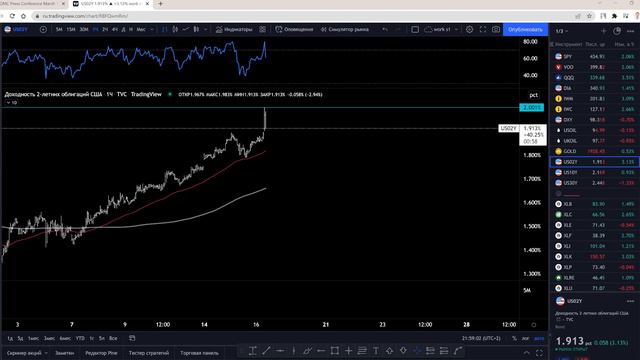Select XLK in the watchlist
640x360 pixels.
pos(595,257)
